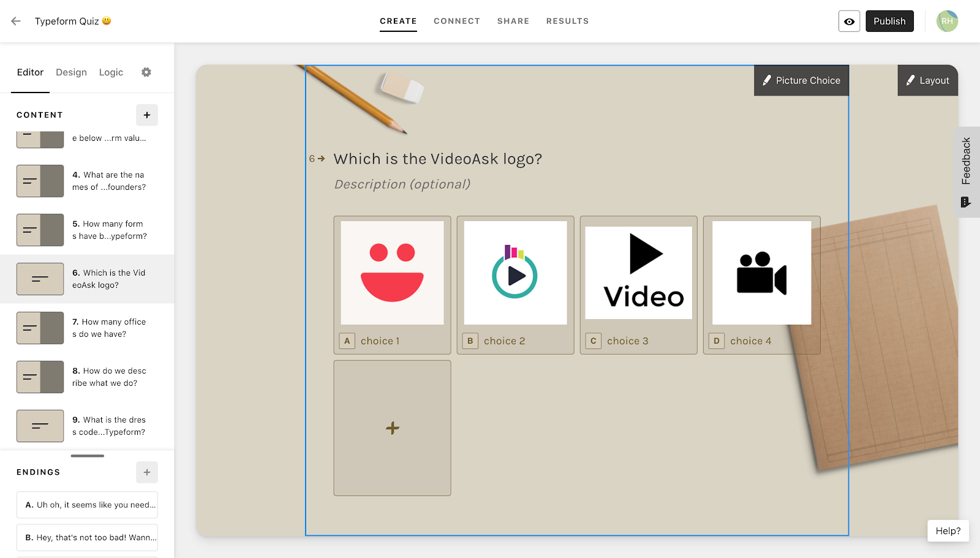Click the red smiley image for choice 1
This screenshot has width=980, height=558.
click(393, 273)
